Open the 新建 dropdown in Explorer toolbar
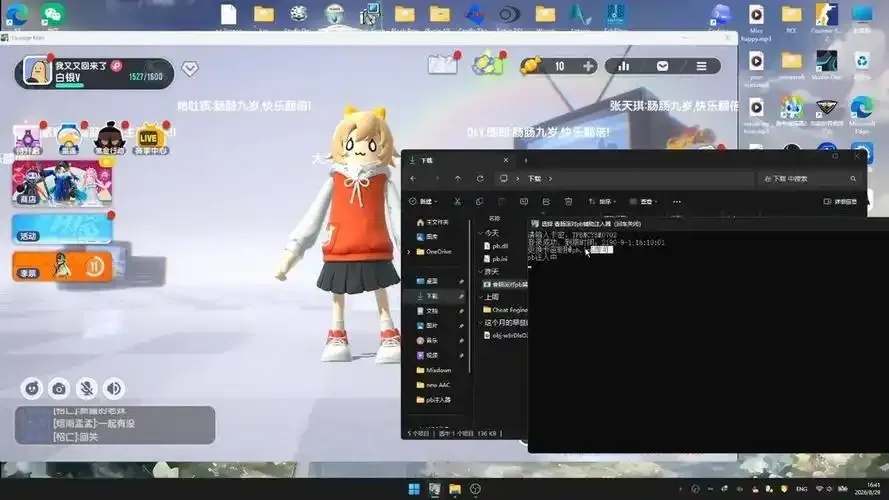The height and width of the screenshot is (500, 889). 424,201
